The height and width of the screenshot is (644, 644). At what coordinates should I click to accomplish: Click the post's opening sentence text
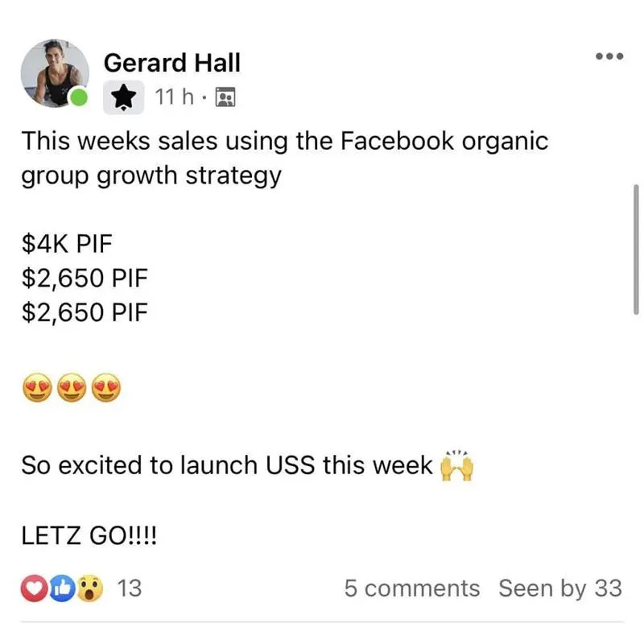click(285, 159)
